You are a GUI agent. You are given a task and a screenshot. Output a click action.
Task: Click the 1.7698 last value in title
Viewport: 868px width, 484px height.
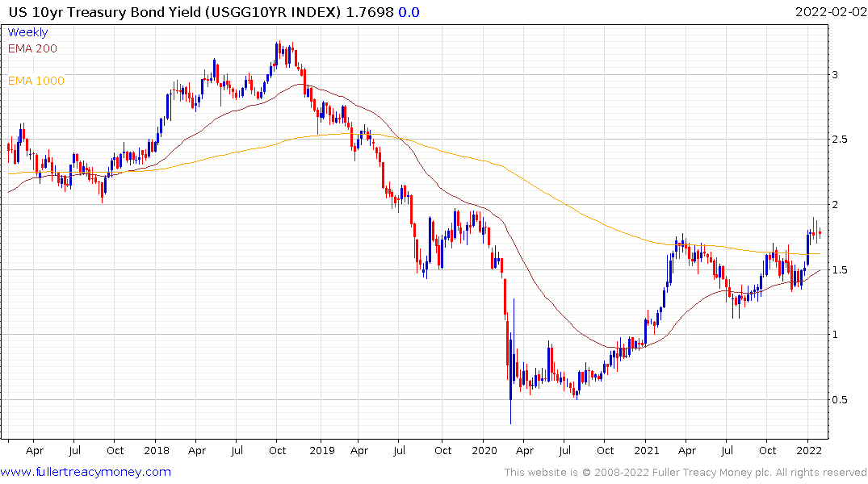click(370, 12)
